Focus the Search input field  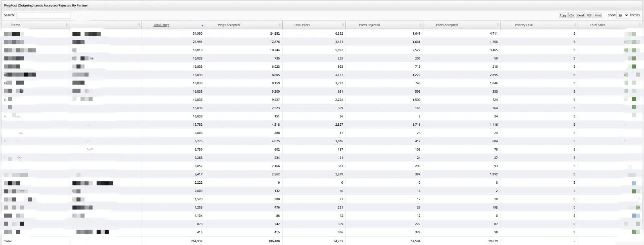pyautogui.click(x=43, y=15)
